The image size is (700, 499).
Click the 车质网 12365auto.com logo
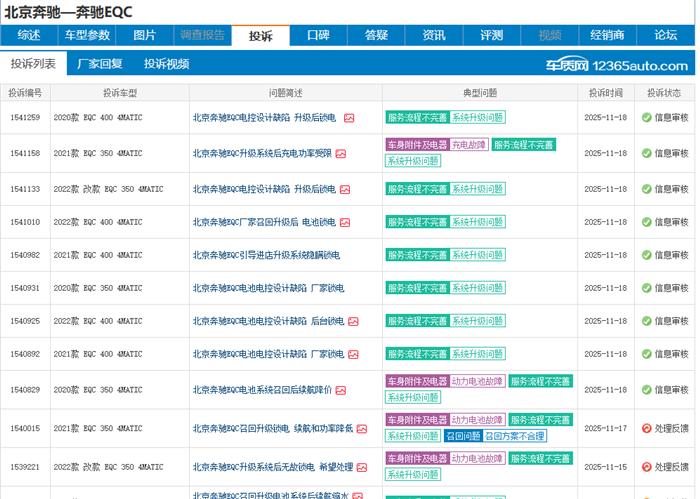point(617,65)
